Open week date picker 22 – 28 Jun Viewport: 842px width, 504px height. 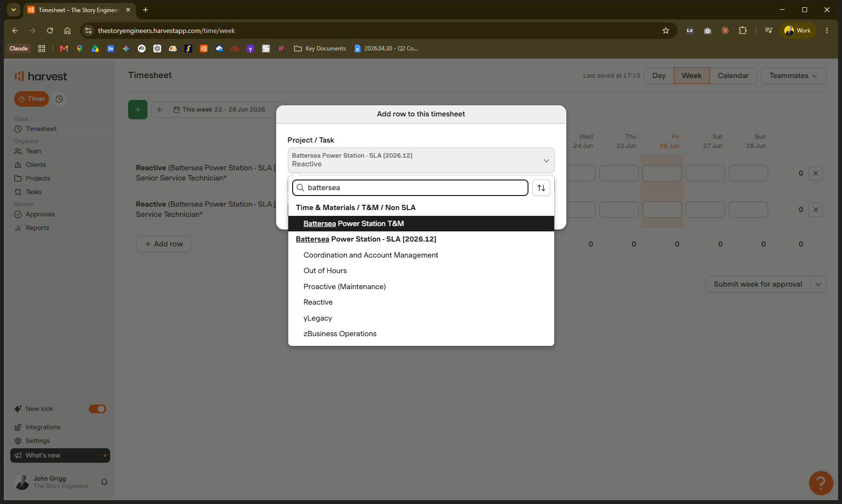[219, 110]
